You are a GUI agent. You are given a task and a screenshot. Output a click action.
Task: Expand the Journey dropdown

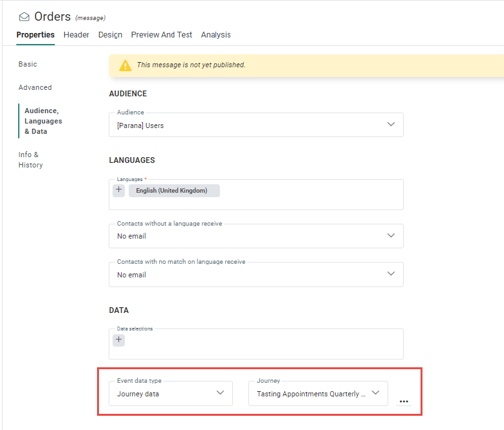point(318,393)
